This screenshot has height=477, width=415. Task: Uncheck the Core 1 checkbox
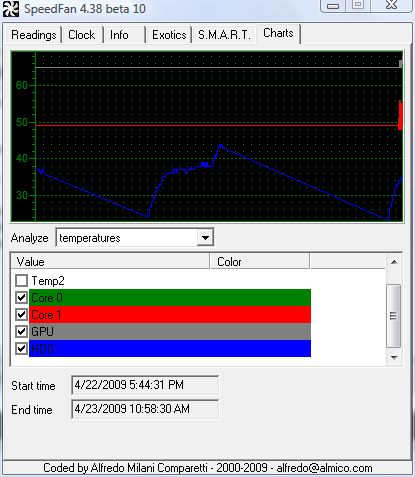(22, 314)
